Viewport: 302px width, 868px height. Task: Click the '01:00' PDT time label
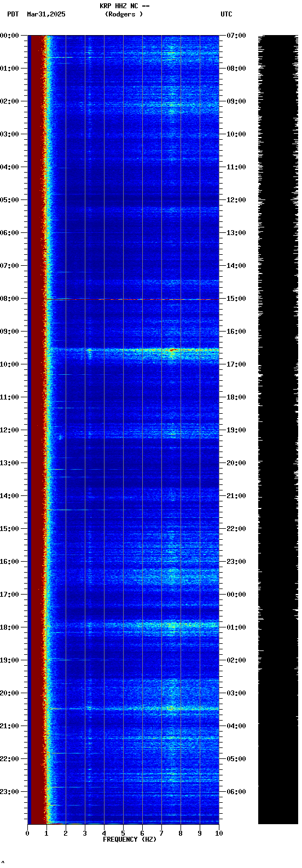point(10,68)
